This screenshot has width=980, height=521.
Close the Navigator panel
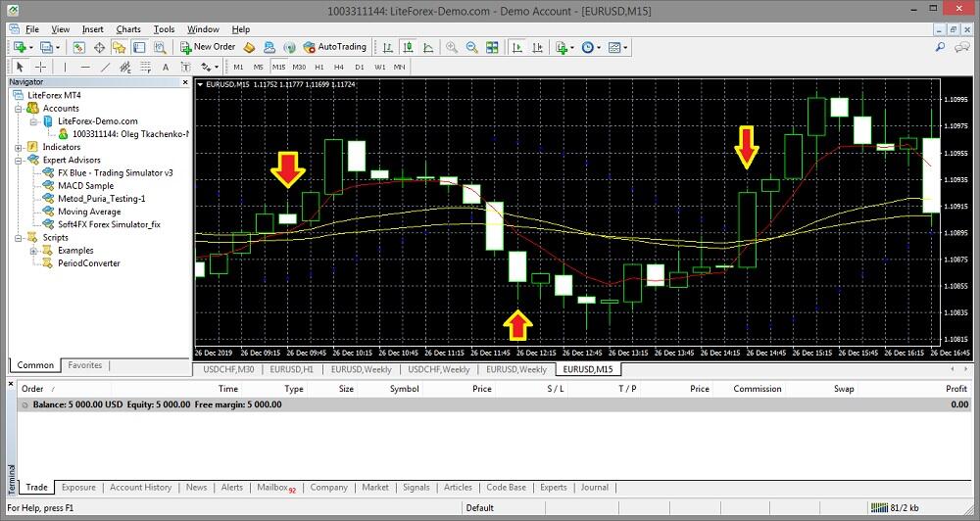[183, 81]
